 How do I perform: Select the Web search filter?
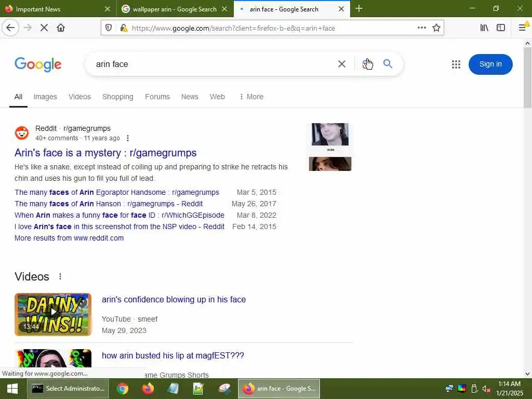[217, 97]
